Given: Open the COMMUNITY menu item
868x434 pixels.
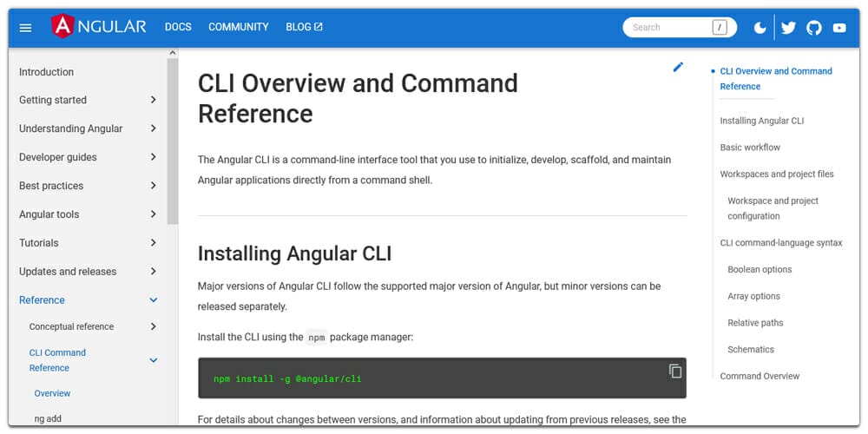Looking at the screenshot, I should [239, 27].
